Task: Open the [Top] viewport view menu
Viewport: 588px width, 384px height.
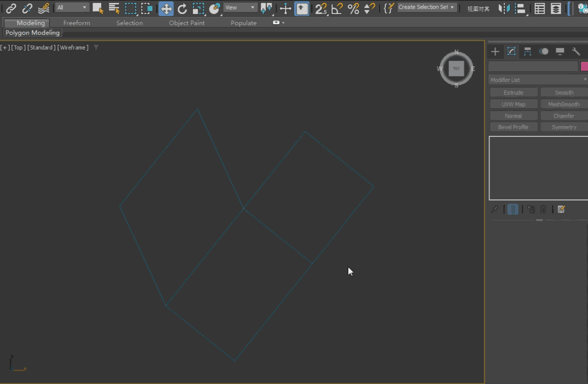Action: [18, 47]
